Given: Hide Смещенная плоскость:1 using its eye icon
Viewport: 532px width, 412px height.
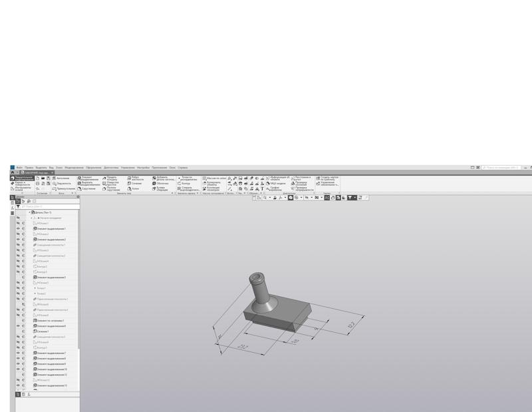Looking at the screenshot, I should 17,244.
